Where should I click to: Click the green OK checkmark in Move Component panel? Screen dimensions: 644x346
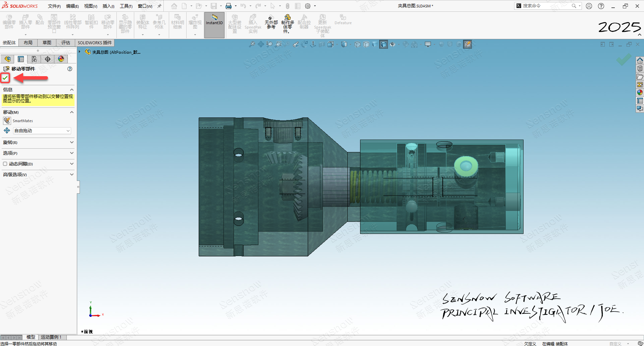click(5, 78)
